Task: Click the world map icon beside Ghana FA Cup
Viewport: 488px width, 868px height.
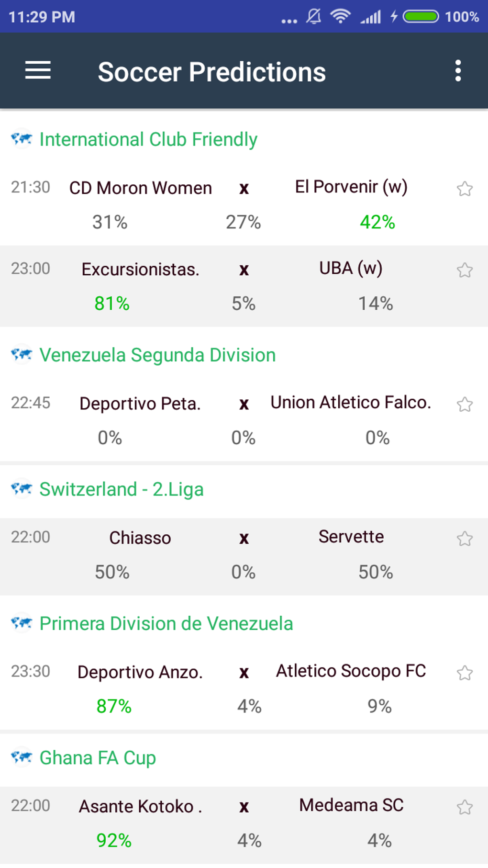Action: tap(22, 757)
